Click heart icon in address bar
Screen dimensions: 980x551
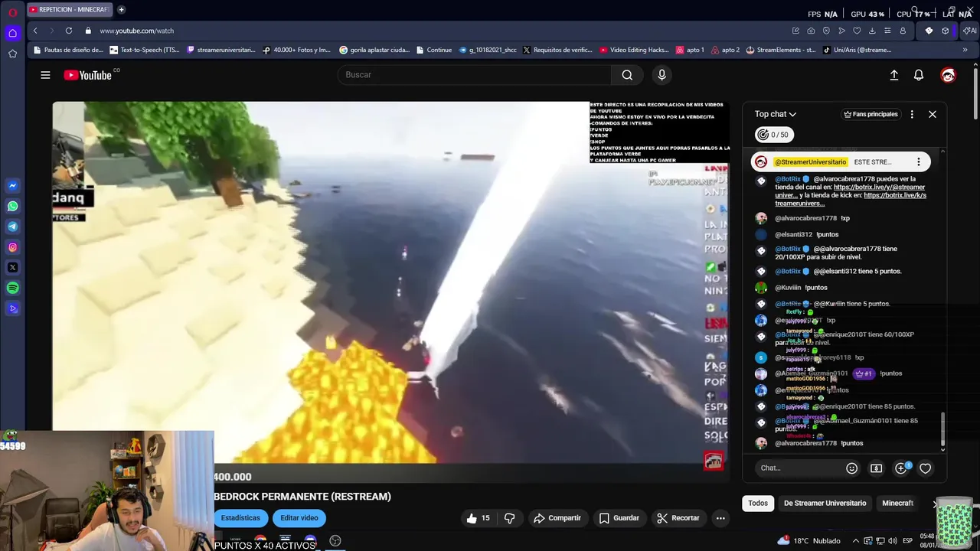point(857,31)
